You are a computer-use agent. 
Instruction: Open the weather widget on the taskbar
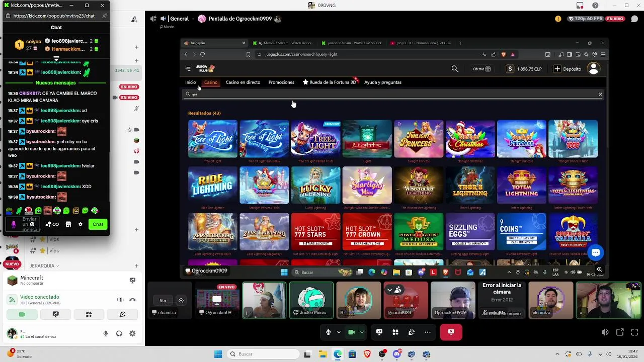[x=20, y=353]
